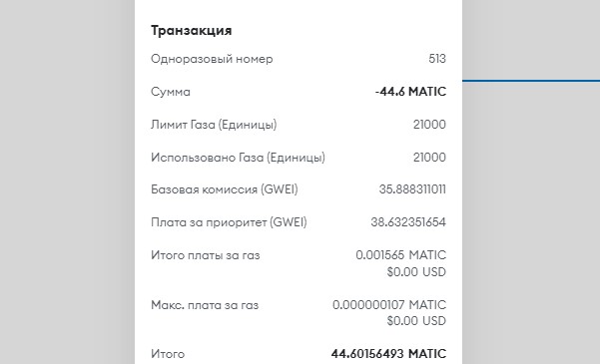Screen dimensions: 600x364
Task: Click the Транзакция heading
Action: pyautogui.click(x=192, y=31)
